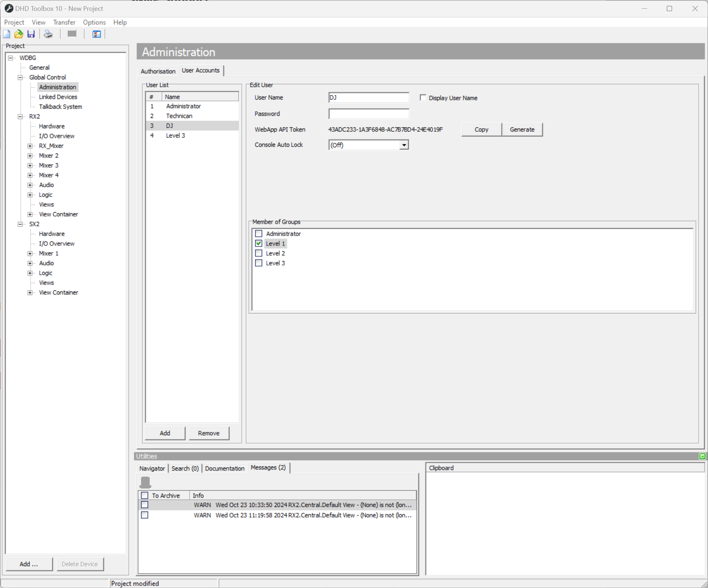Click the Remove user button
Image resolution: width=708 pixels, height=588 pixels.
tap(209, 433)
